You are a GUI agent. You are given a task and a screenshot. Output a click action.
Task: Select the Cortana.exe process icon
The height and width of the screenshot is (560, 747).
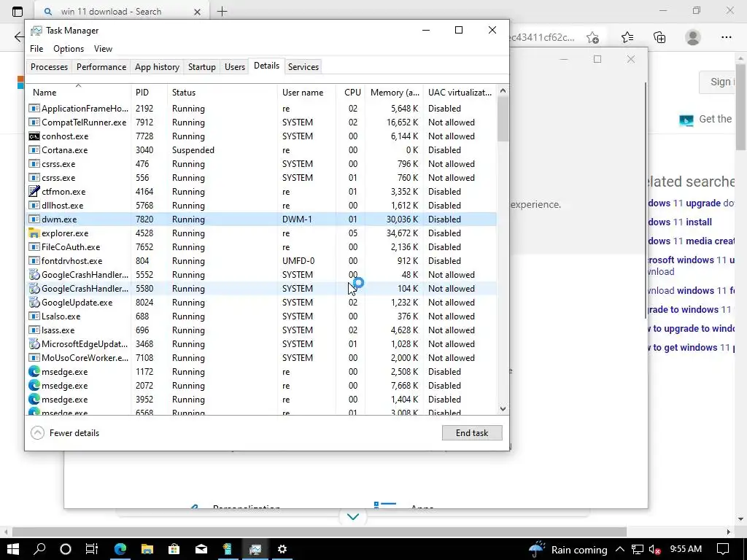[x=34, y=150]
